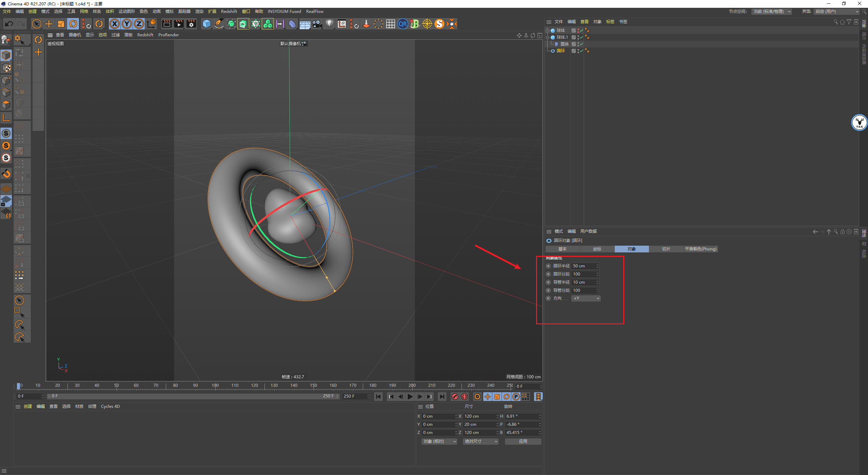Viewport: 868px width, 475px height.
Task: Select the Move tool in top toolbar
Action: (x=49, y=24)
